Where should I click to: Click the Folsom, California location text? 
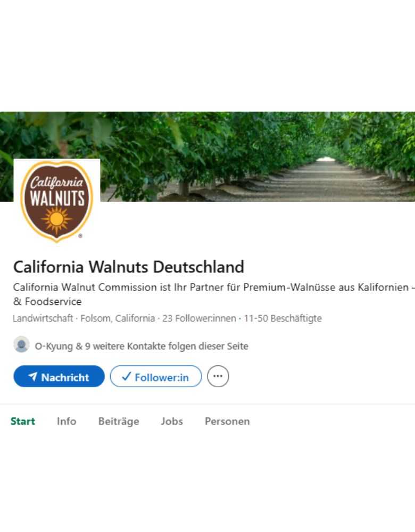coord(118,319)
